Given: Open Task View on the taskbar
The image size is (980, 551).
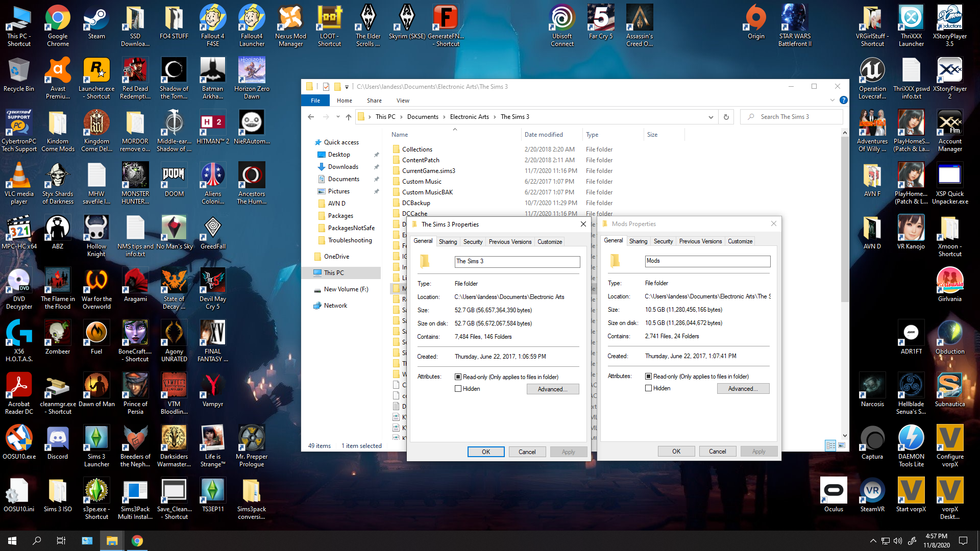Looking at the screenshot, I should tap(61, 541).
